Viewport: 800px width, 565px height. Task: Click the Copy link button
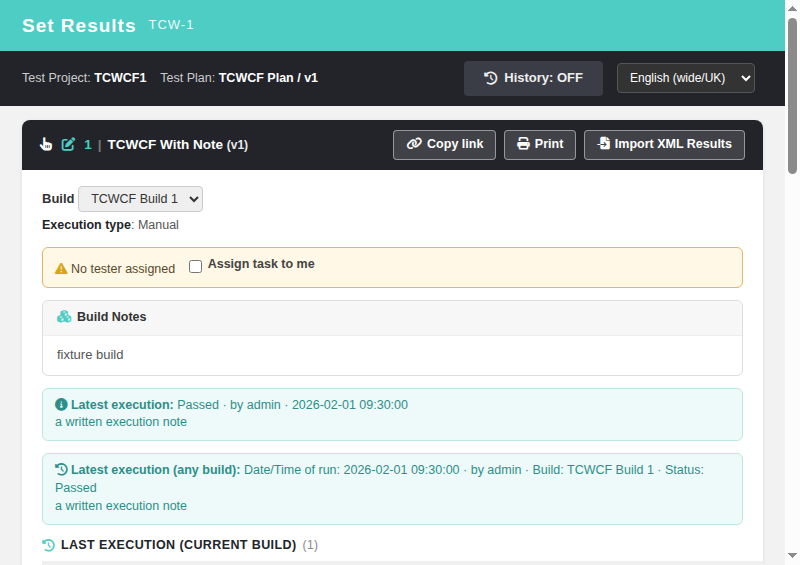click(444, 144)
